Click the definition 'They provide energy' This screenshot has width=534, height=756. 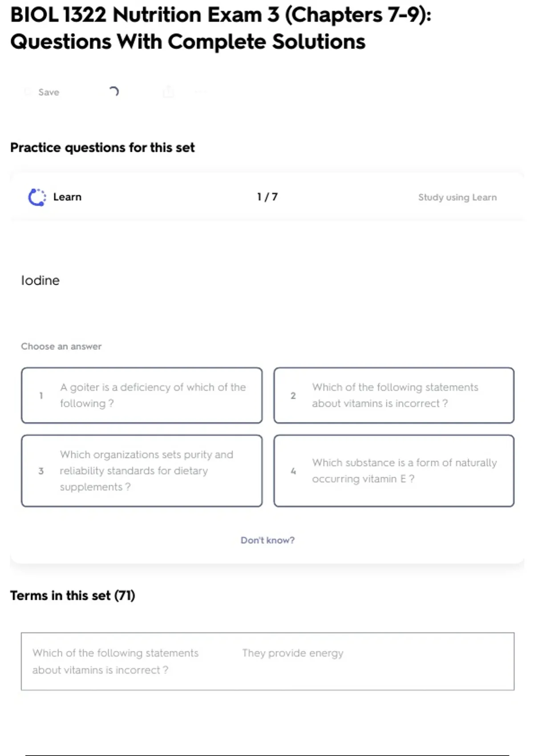click(x=293, y=653)
